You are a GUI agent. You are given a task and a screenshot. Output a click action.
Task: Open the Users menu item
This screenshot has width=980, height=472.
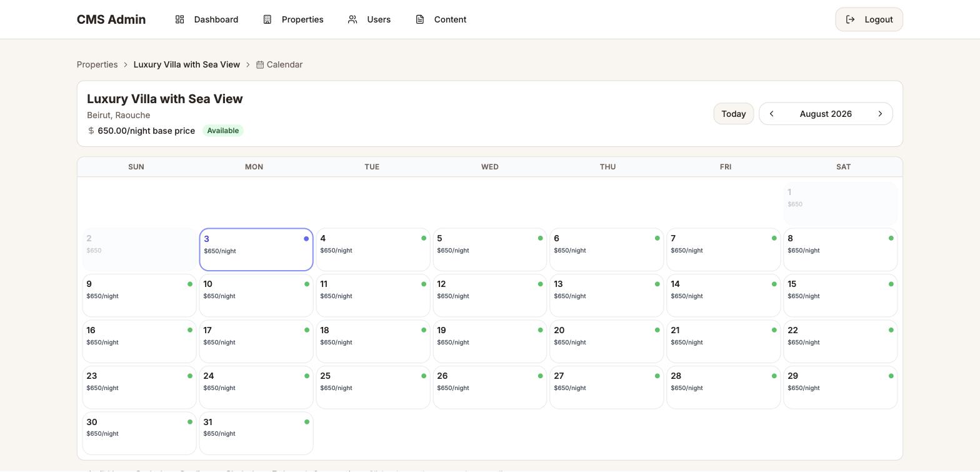(x=369, y=19)
